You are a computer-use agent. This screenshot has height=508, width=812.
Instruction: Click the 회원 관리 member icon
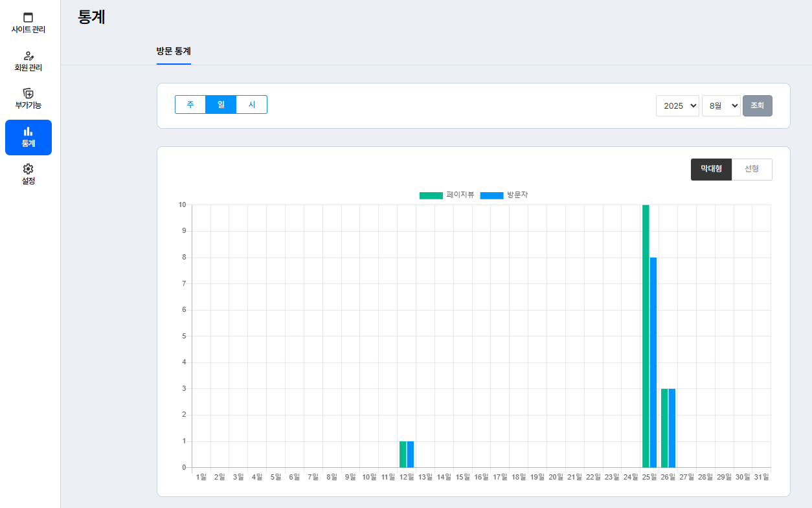[28, 56]
